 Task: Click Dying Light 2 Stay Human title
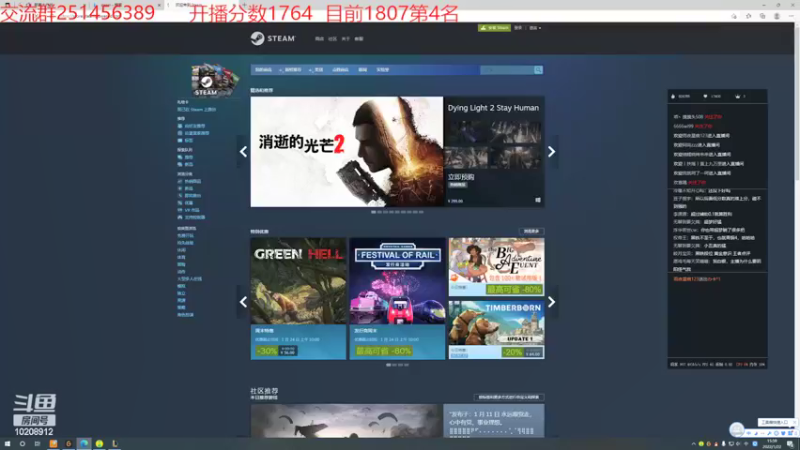493,108
